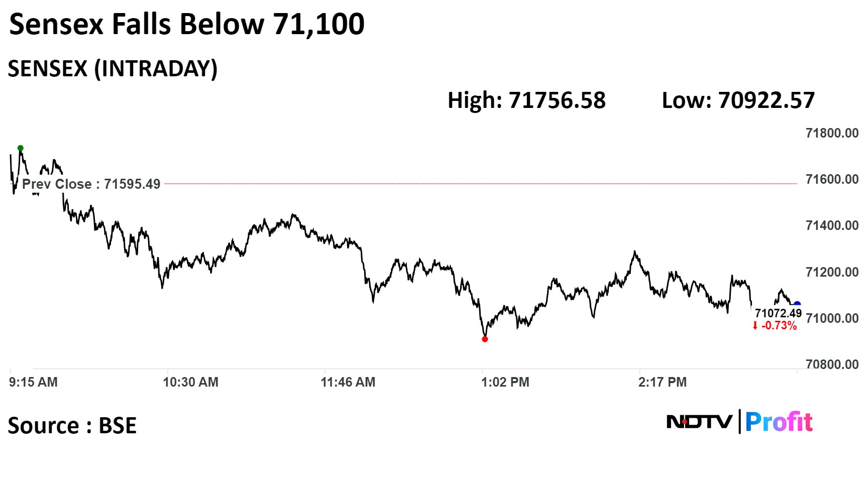Click the 1:02 PM time axis label
Screen dimensions: 868x488
pyautogui.click(x=505, y=382)
